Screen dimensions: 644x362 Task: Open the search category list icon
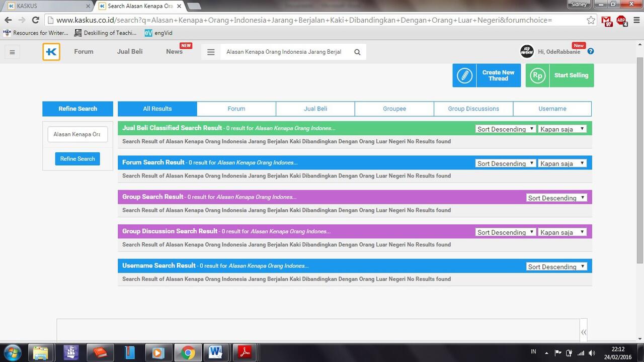[x=211, y=52]
